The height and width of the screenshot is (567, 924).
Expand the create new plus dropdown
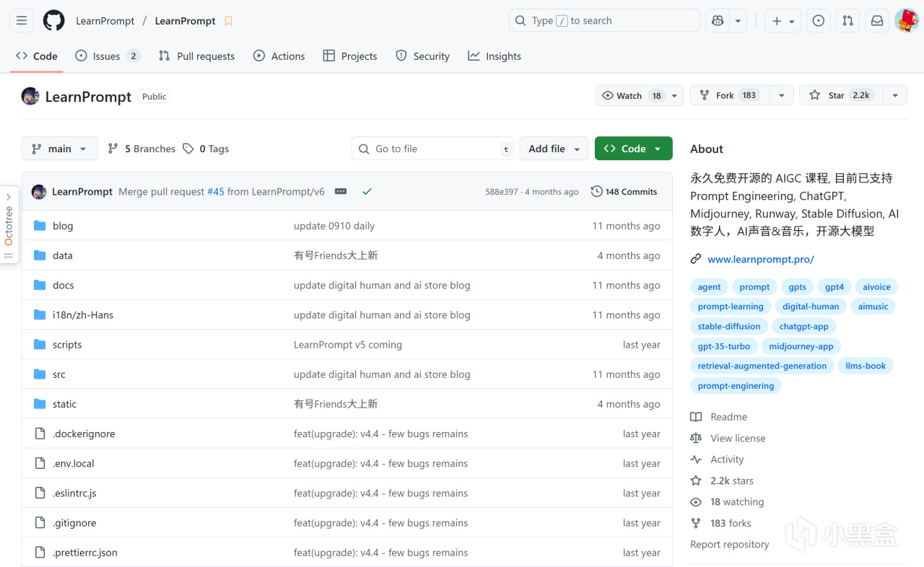pyautogui.click(x=783, y=21)
